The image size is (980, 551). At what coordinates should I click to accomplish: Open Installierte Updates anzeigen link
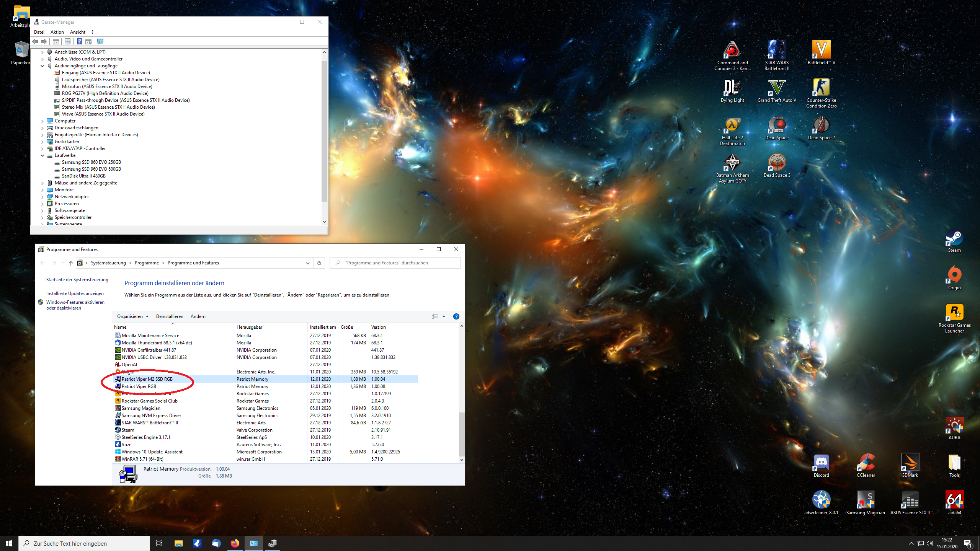(x=75, y=293)
